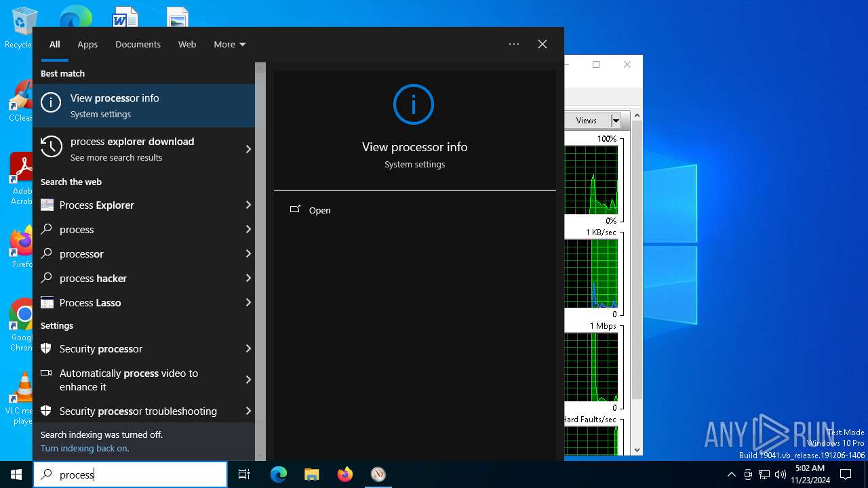Open the search options ellipsis menu
The height and width of the screenshot is (488, 868).
pyautogui.click(x=514, y=44)
